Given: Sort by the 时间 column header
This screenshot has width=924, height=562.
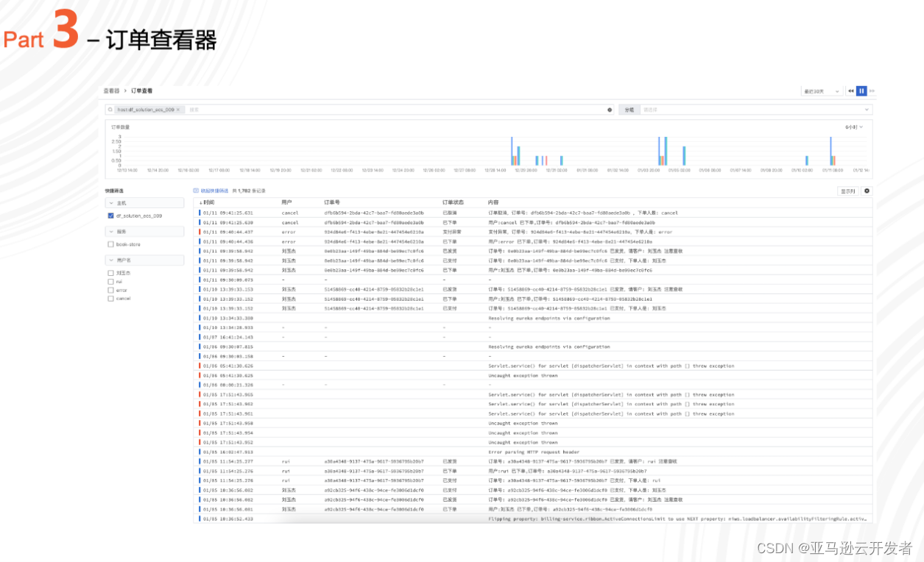Looking at the screenshot, I should tap(208, 202).
